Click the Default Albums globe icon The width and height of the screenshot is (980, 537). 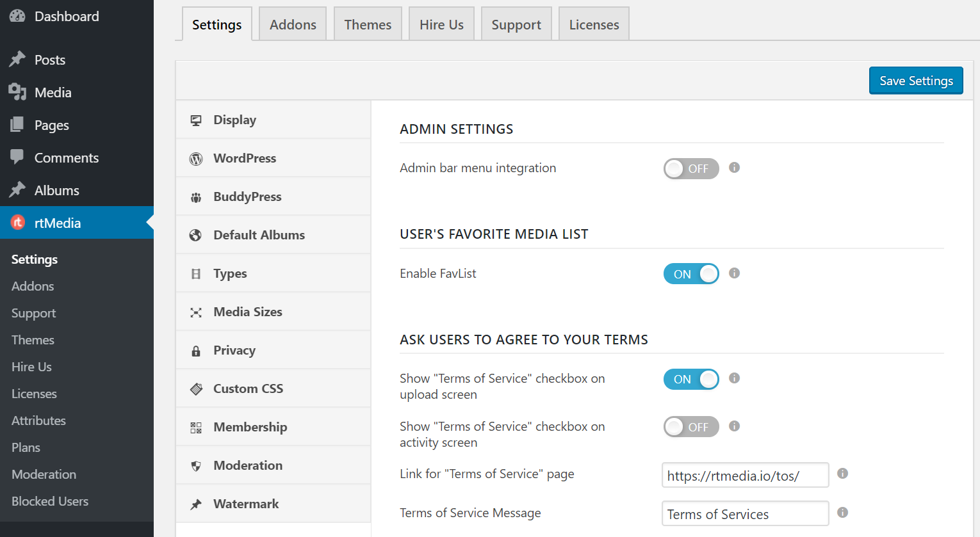195,234
